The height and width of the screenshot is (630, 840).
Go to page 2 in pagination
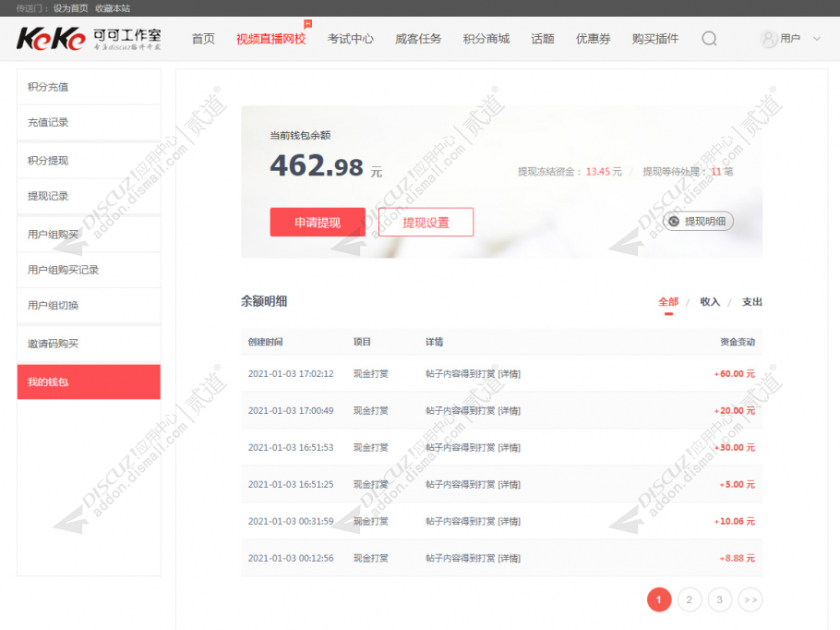[x=690, y=600]
